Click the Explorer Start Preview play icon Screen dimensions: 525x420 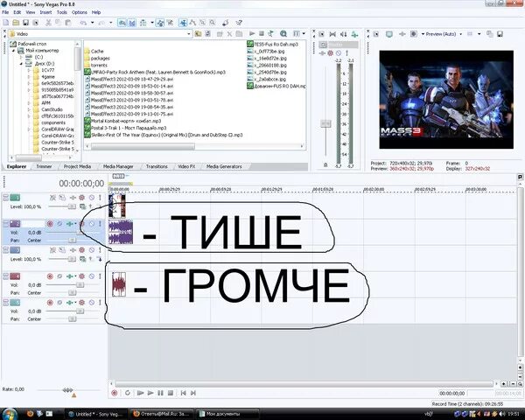click(x=252, y=34)
